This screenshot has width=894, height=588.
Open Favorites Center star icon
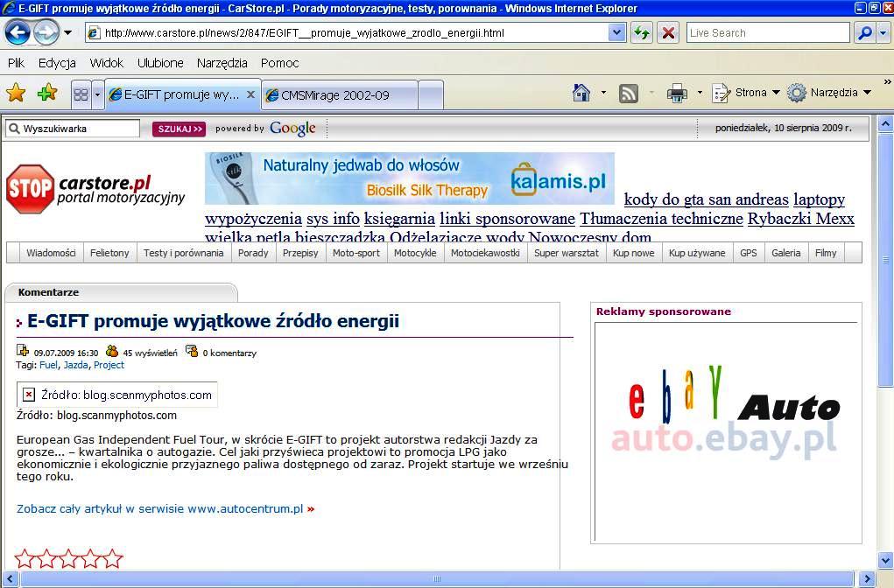16,93
